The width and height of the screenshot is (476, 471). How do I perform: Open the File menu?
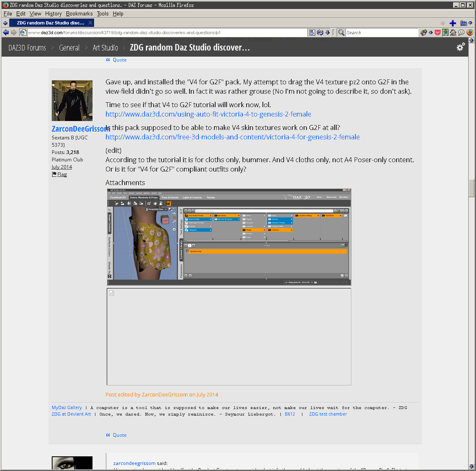pyautogui.click(x=8, y=14)
